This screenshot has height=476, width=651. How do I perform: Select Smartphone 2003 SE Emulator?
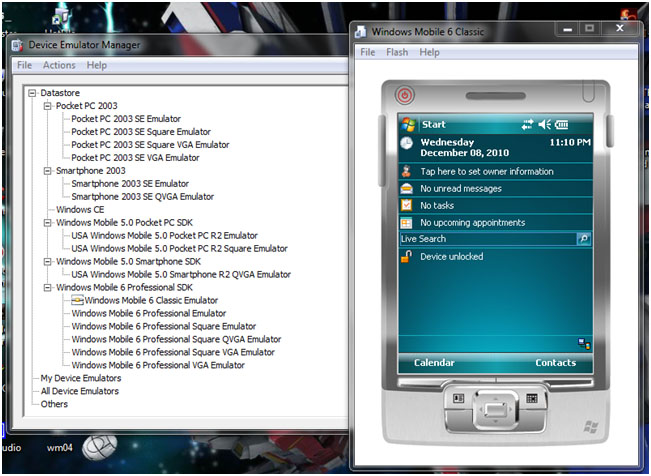[x=130, y=184]
